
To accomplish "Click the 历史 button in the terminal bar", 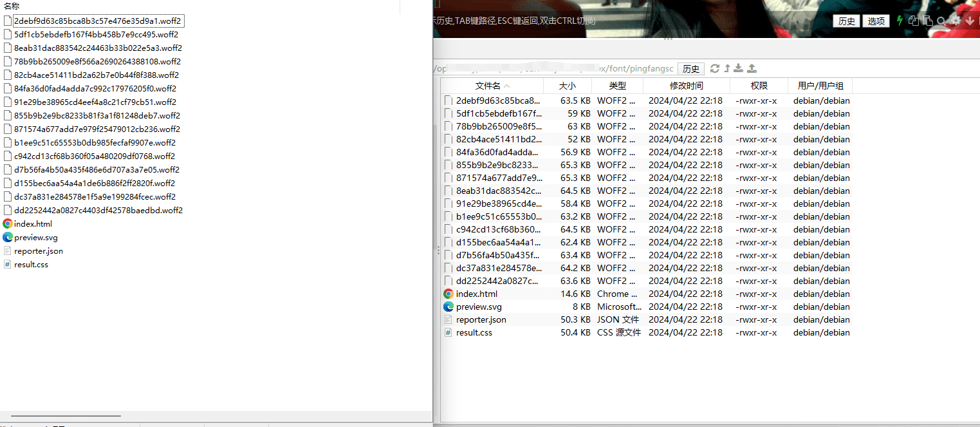I will pos(847,21).
